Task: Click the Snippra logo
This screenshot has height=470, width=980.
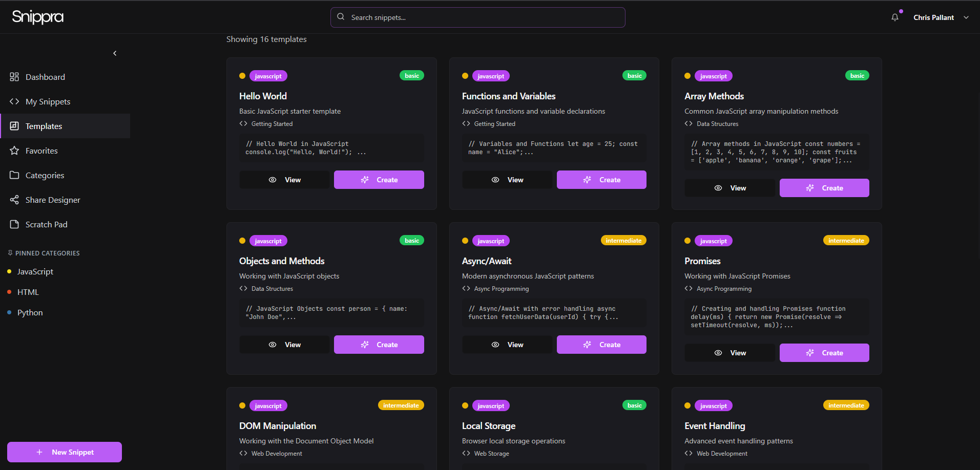Action: point(38,17)
